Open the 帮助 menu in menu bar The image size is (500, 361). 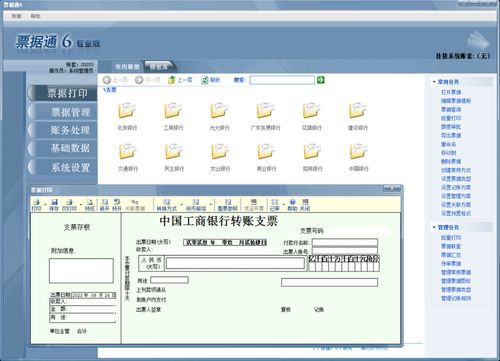click(35, 16)
